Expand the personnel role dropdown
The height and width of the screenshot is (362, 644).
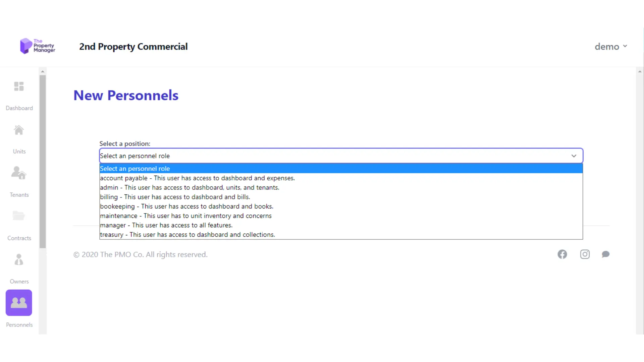pos(340,156)
